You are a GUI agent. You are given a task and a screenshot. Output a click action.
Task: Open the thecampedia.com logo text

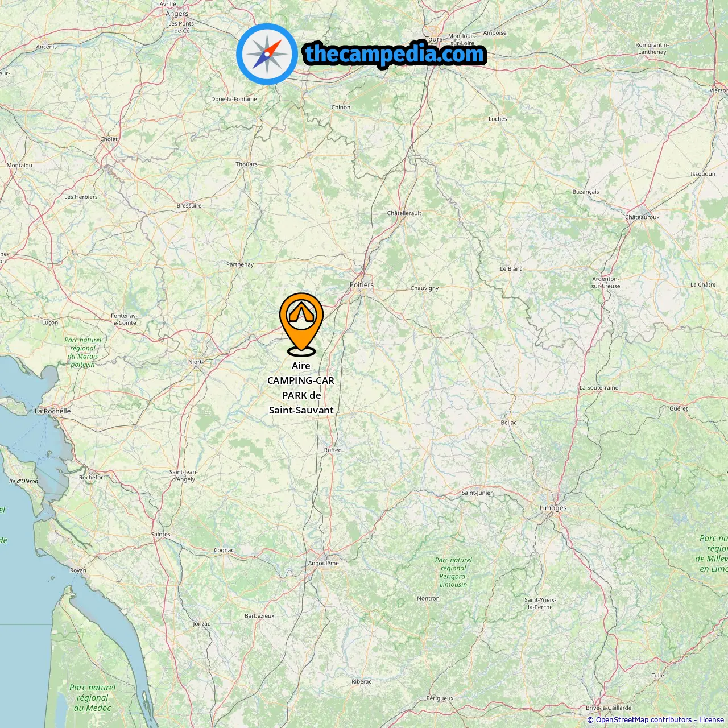point(395,55)
